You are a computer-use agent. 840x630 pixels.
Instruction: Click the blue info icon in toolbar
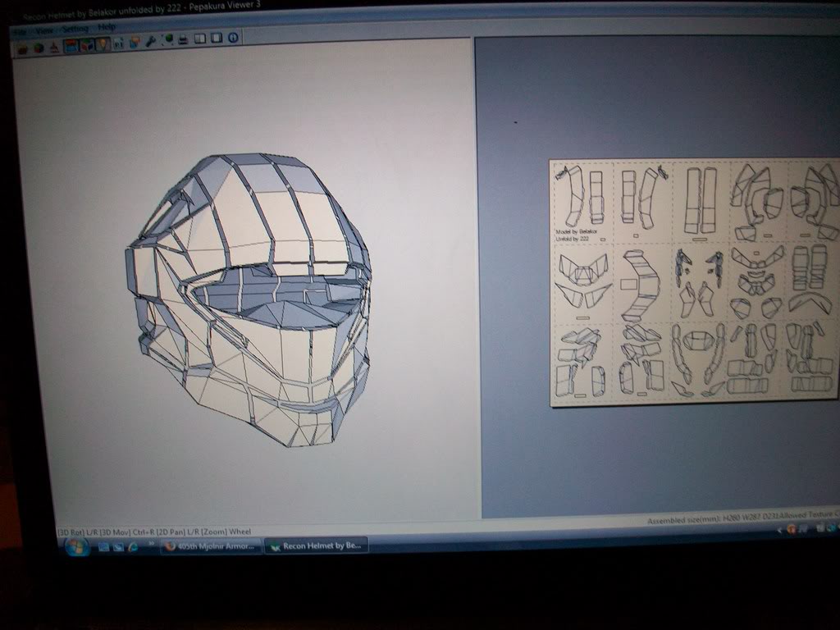[x=233, y=38]
